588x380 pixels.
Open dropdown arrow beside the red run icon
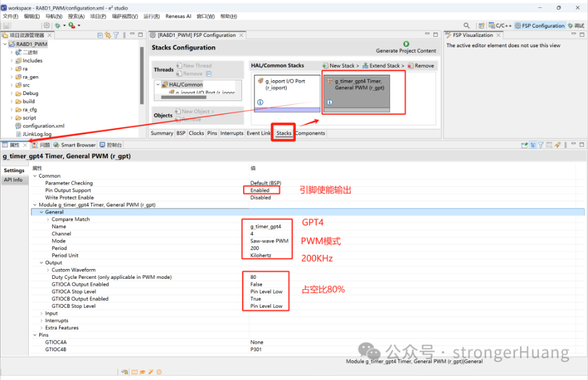click(79, 26)
